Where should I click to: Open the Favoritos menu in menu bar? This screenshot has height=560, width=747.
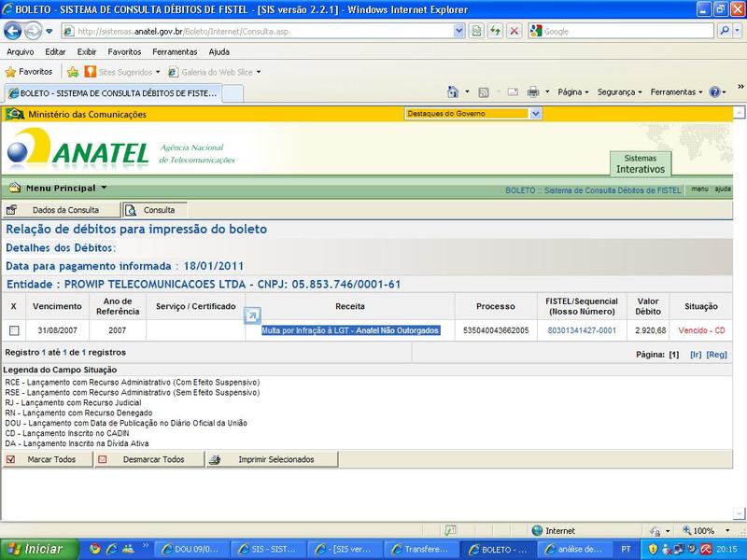tap(124, 52)
